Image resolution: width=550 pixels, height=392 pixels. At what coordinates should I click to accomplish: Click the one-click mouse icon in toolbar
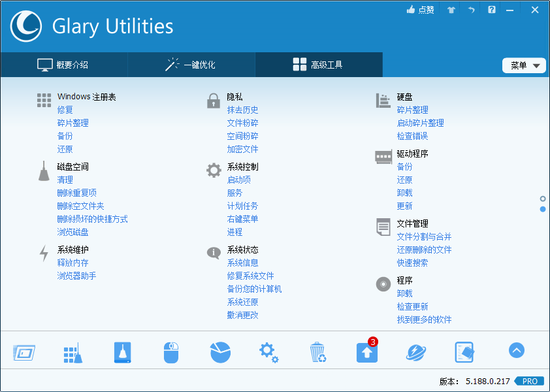[170, 351]
